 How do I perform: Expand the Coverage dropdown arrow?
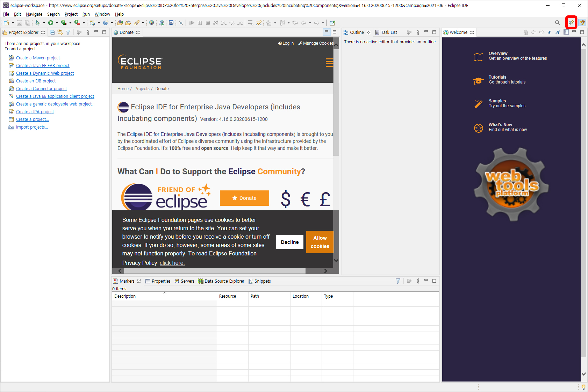click(70, 23)
